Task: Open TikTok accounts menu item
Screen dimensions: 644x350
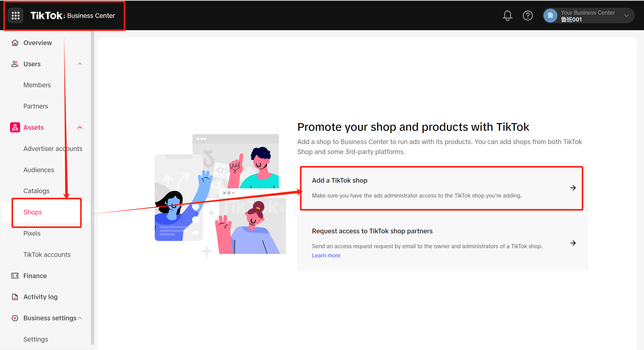Action: pyautogui.click(x=47, y=255)
